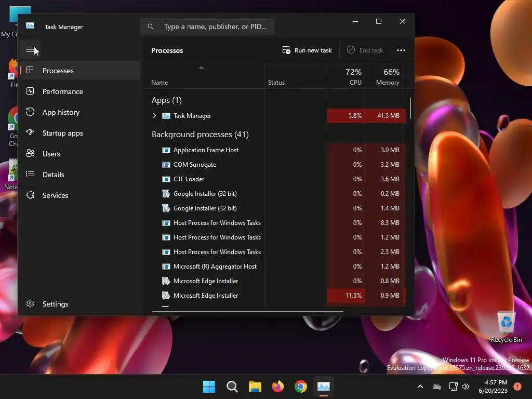The image size is (532, 399).
Task: Click the Details list icon
Action: [x=30, y=174]
